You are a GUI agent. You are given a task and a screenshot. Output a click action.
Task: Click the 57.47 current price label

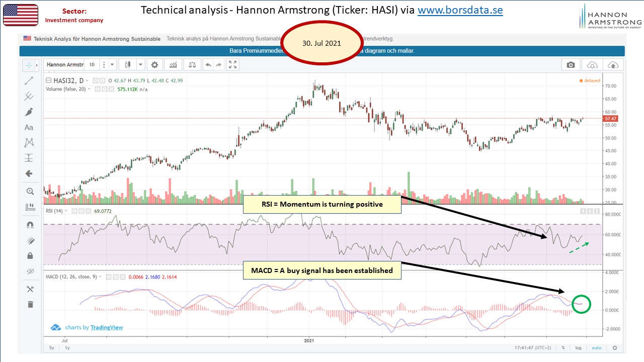tap(610, 118)
